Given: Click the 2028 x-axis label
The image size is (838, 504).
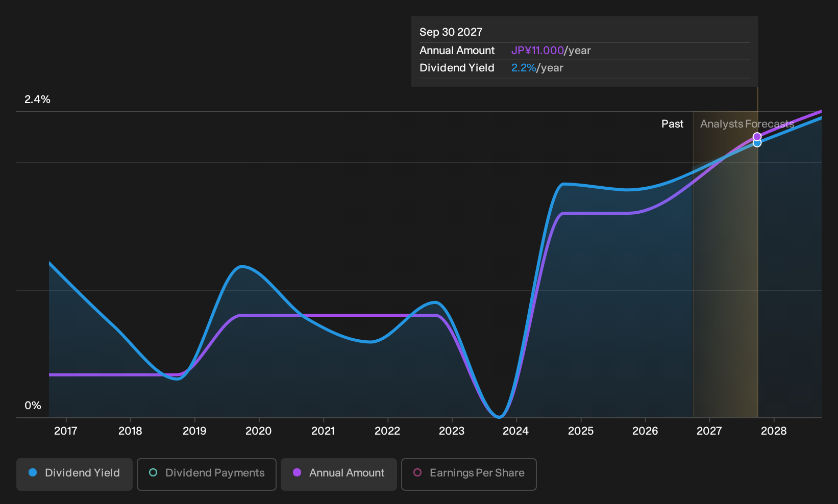Looking at the screenshot, I should [x=774, y=431].
